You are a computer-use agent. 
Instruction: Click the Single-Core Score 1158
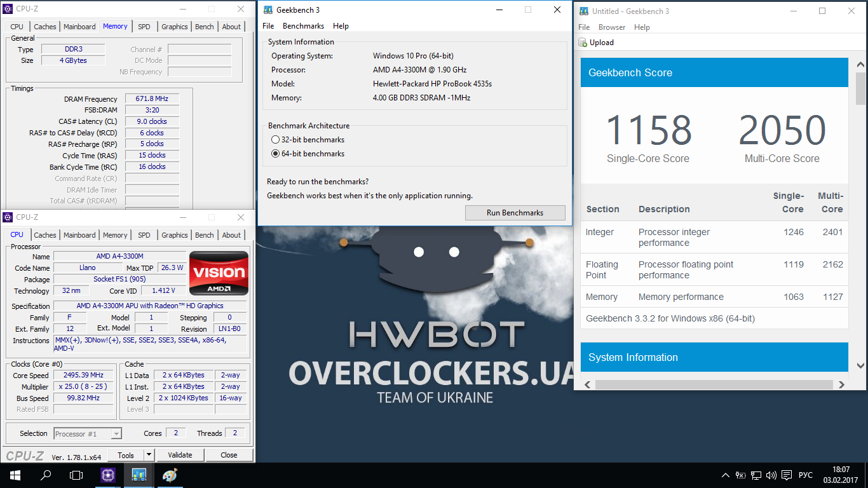pos(648,130)
